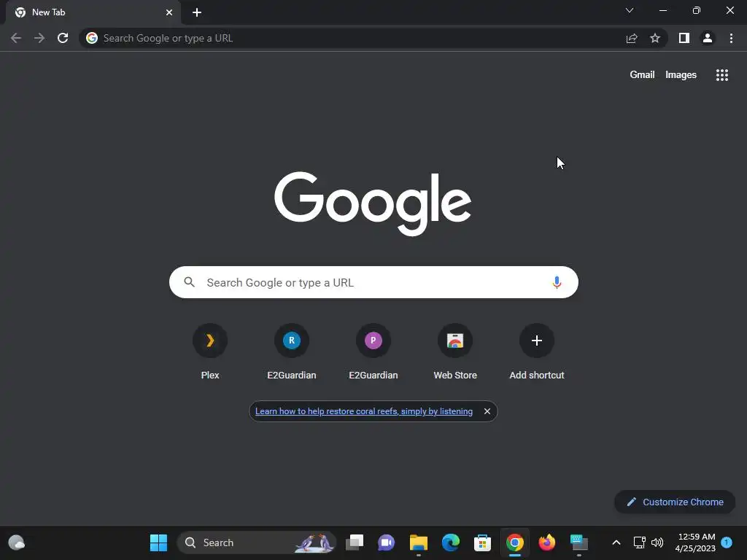Open a new tab with plus button
The width and height of the screenshot is (747, 560).
click(197, 12)
